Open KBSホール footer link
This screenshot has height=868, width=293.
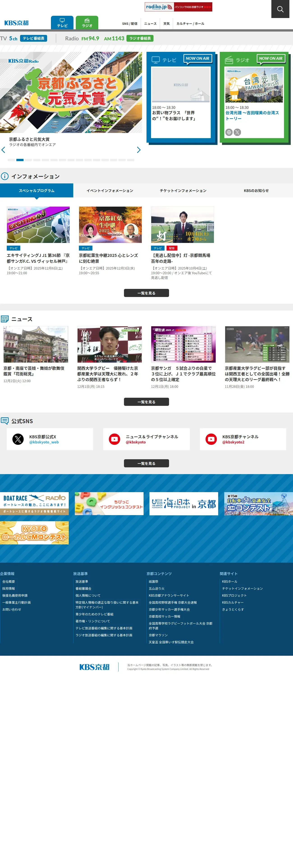[230, 582]
